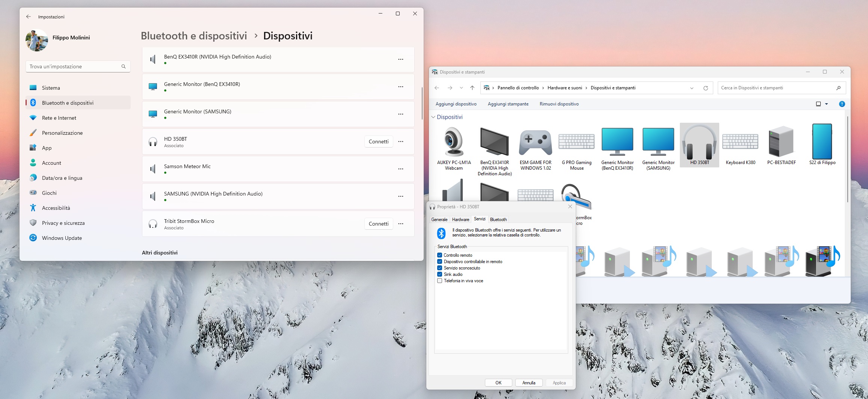Switch to the Hardware tab
The image size is (868, 399).
[460, 220]
